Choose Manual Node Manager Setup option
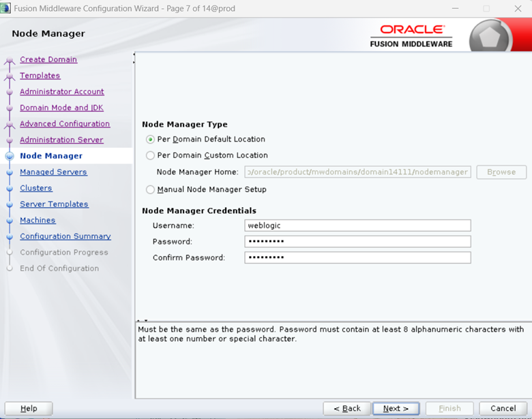The height and width of the screenshot is (419, 532). pos(150,189)
